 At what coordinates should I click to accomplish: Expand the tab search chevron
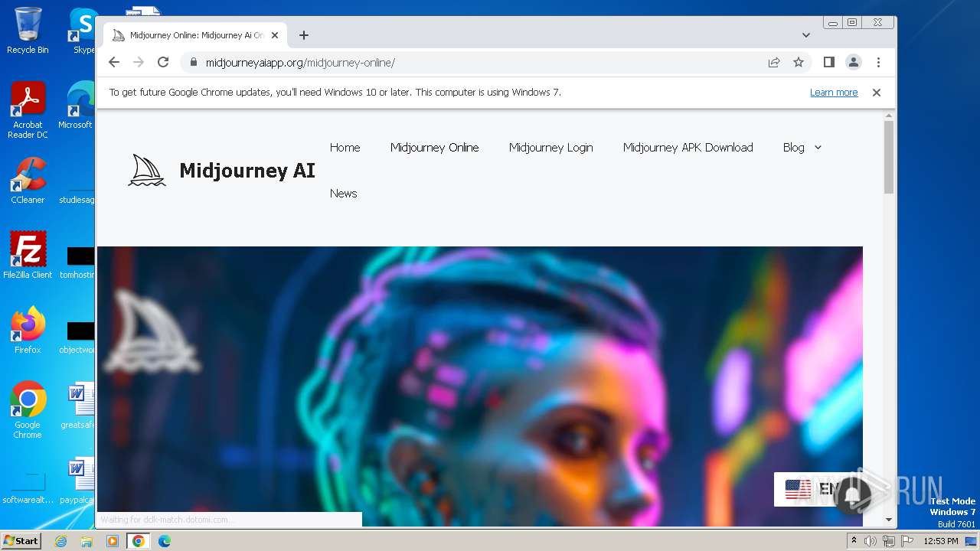[x=806, y=35]
